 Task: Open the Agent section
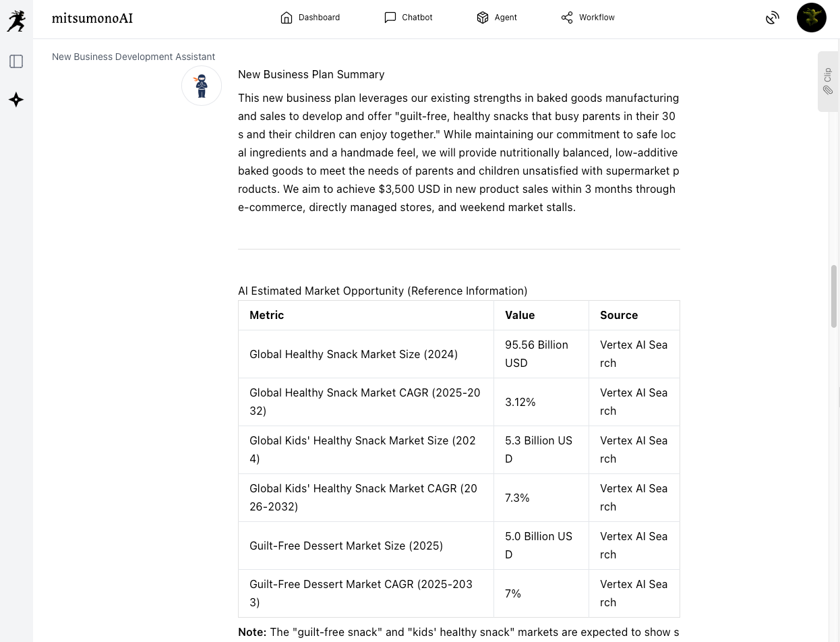pos(496,18)
